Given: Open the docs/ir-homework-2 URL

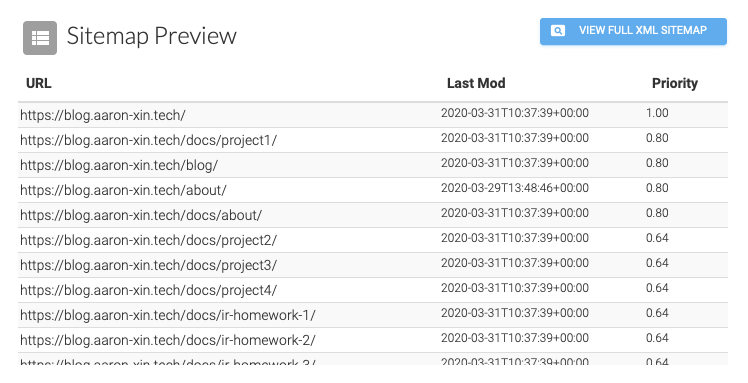Looking at the screenshot, I should point(168,340).
